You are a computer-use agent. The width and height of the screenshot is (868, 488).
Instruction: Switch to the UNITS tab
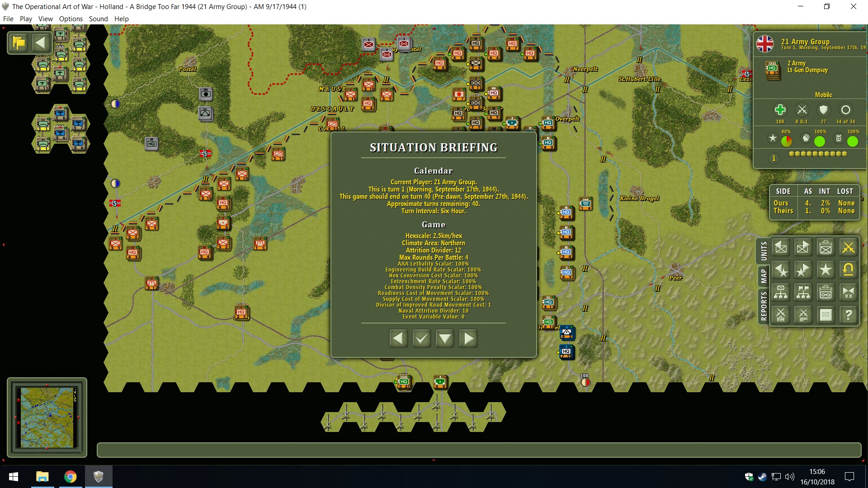pyautogui.click(x=764, y=251)
